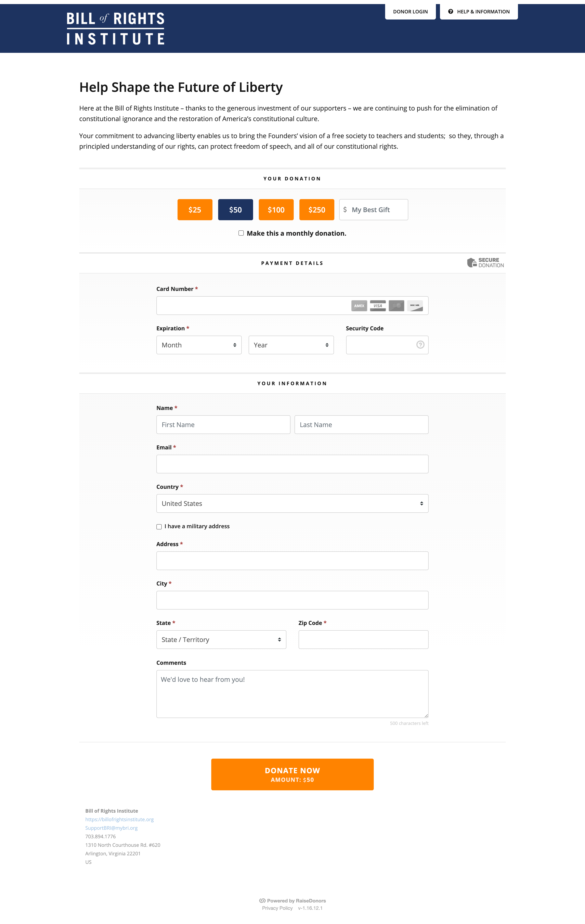Open Help & Information tab
The height and width of the screenshot is (924, 585).
[479, 12]
